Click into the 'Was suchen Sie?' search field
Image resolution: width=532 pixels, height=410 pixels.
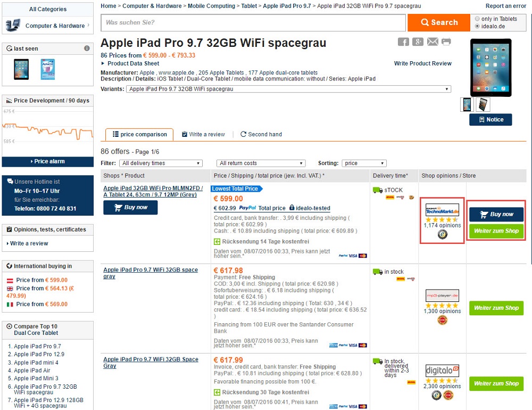253,22
